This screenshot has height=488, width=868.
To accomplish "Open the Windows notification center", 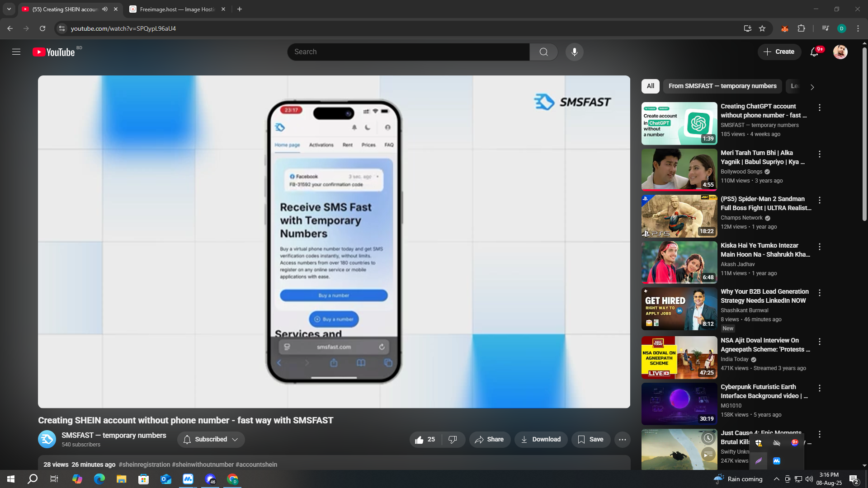I will coord(854,479).
